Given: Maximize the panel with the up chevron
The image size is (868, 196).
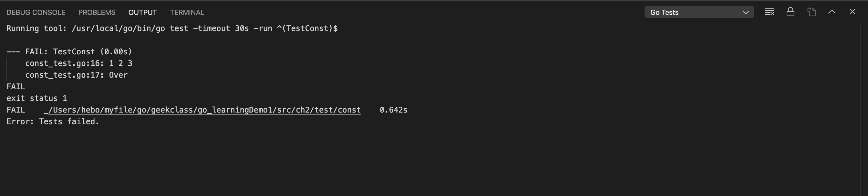Looking at the screenshot, I should pyautogui.click(x=832, y=12).
